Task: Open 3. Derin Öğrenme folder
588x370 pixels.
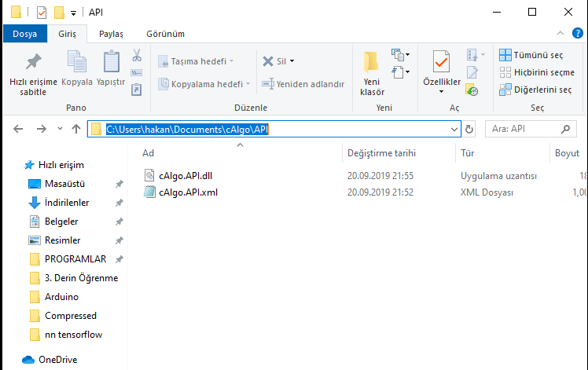Action: tap(82, 278)
